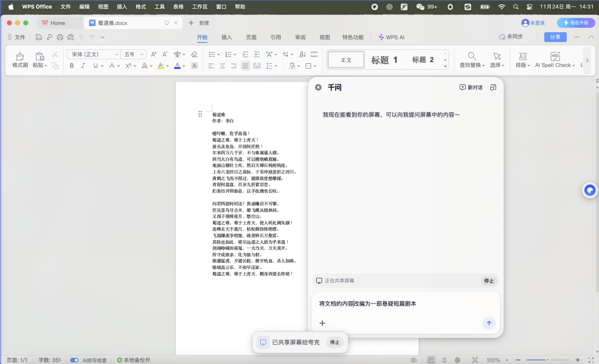Open the font name dropdown showing 宋体
Image resolution: width=599 pixels, height=364 pixels.
click(93, 54)
